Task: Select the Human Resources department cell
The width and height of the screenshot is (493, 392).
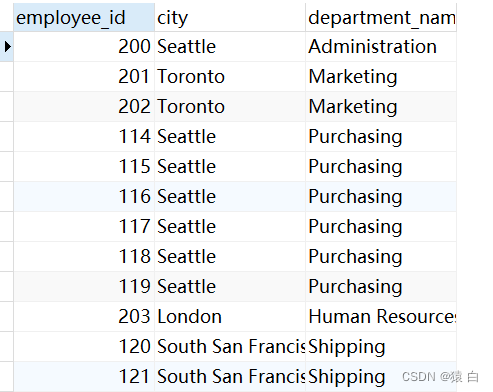Action: [x=381, y=317]
